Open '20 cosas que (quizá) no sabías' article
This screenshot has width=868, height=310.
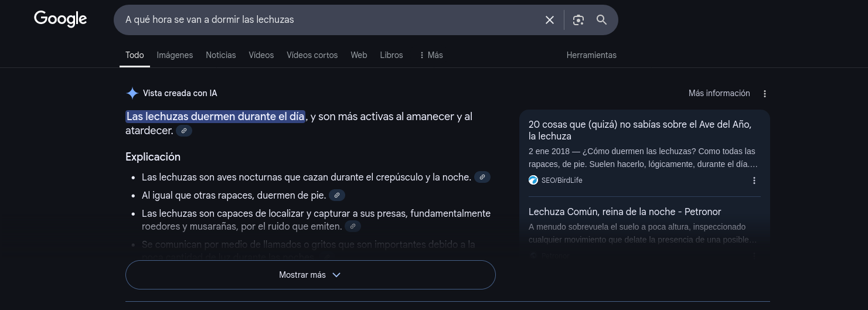click(640, 130)
